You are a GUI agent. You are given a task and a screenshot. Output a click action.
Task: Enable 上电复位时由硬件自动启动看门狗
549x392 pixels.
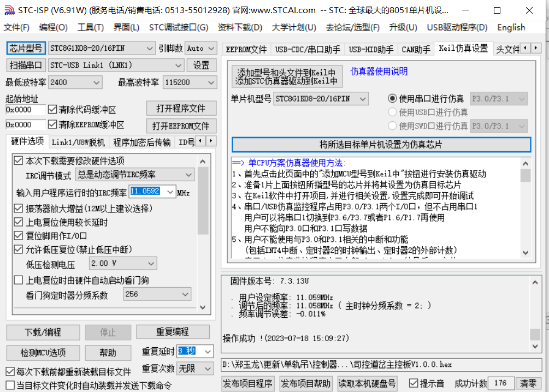[18, 280]
